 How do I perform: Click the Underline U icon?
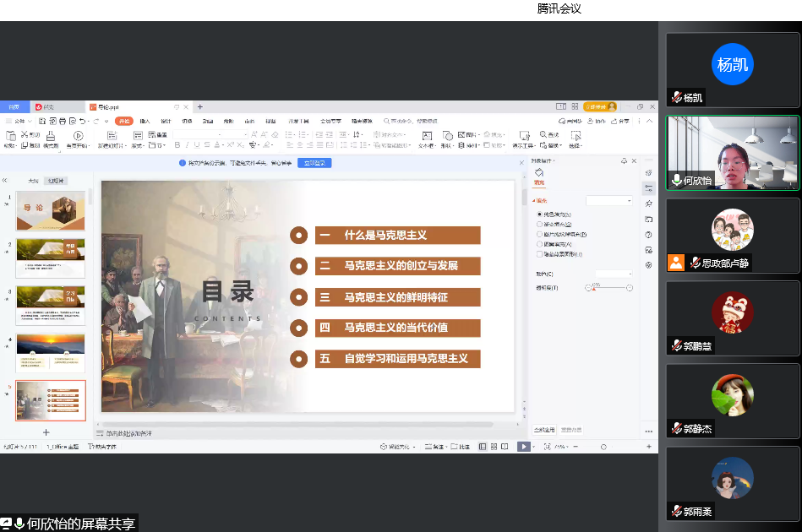[x=197, y=145]
